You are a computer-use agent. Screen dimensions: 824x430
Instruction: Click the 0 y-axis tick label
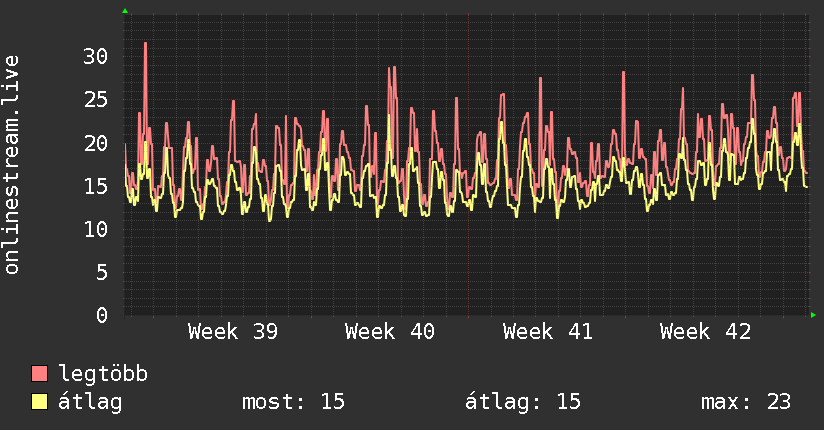(x=102, y=315)
